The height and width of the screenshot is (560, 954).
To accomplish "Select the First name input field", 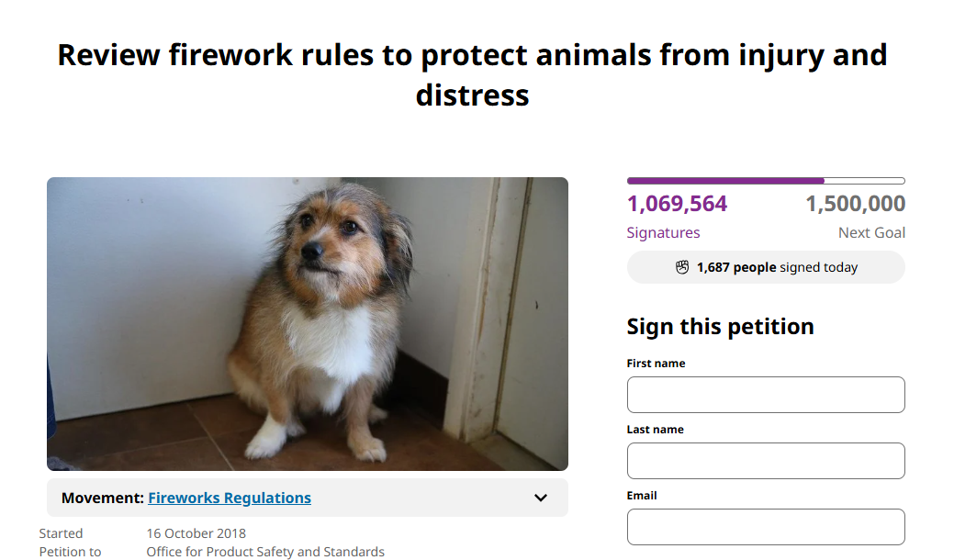I will click(765, 395).
